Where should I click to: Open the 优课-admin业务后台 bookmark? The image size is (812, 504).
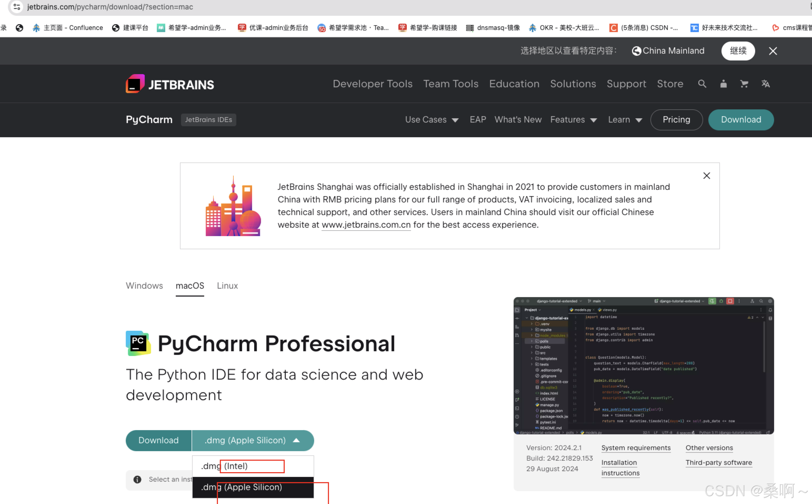273,28
